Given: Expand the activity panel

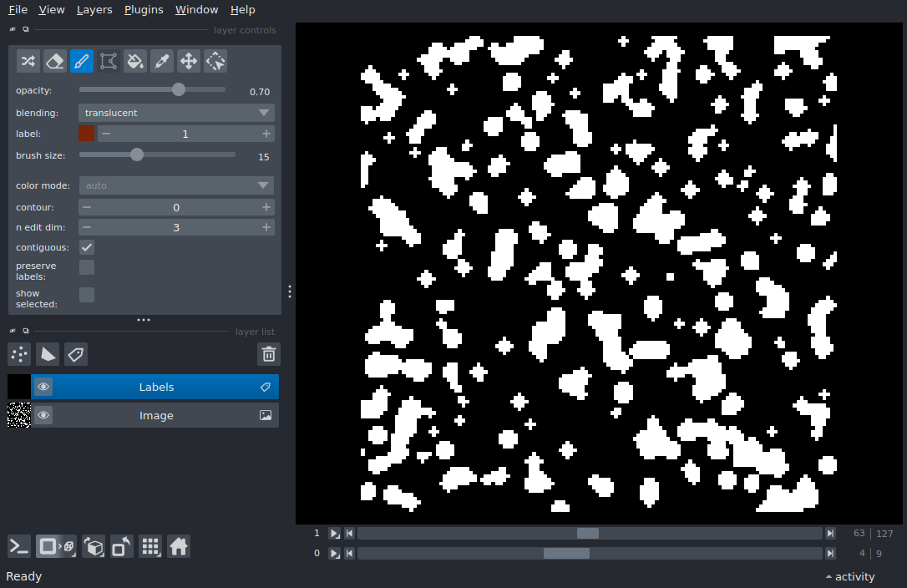Looking at the screenshot, I should [x=850, y=576].
